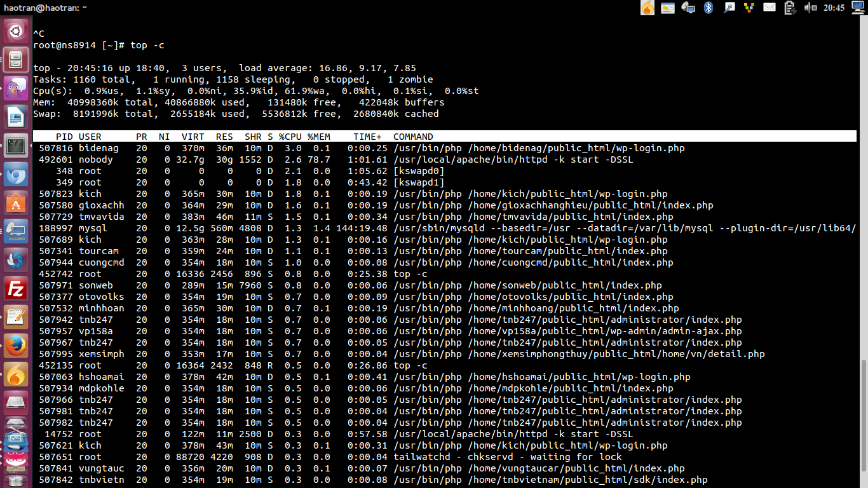Open Pidgin messenger in the launcher
The width and height of the screenshot is (868, 488).
(16, 88)
